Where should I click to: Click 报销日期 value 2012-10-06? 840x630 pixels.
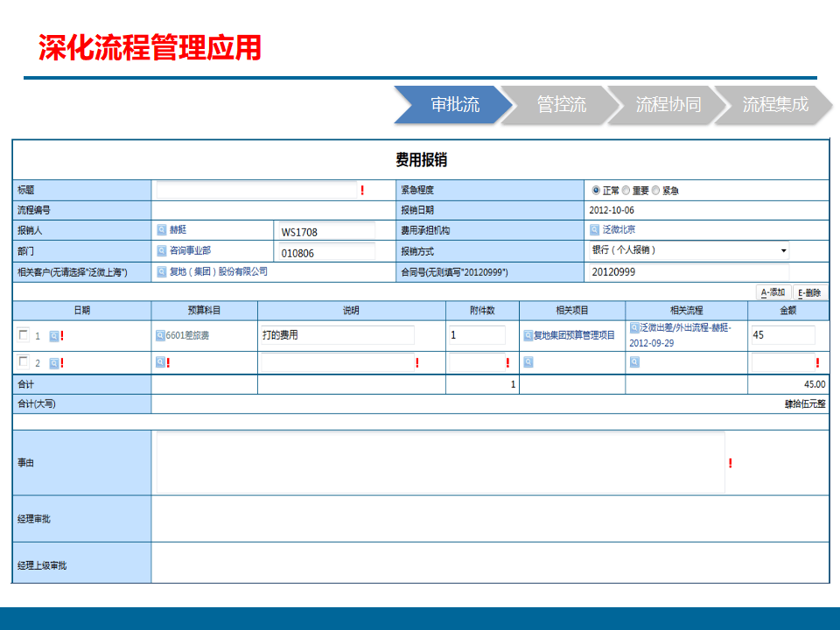[612, 210]
